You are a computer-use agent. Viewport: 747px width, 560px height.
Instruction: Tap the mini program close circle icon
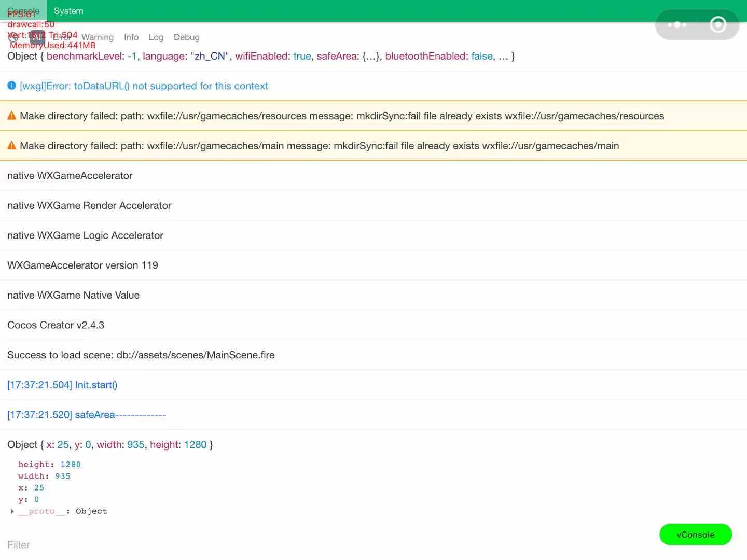(718, 24)
